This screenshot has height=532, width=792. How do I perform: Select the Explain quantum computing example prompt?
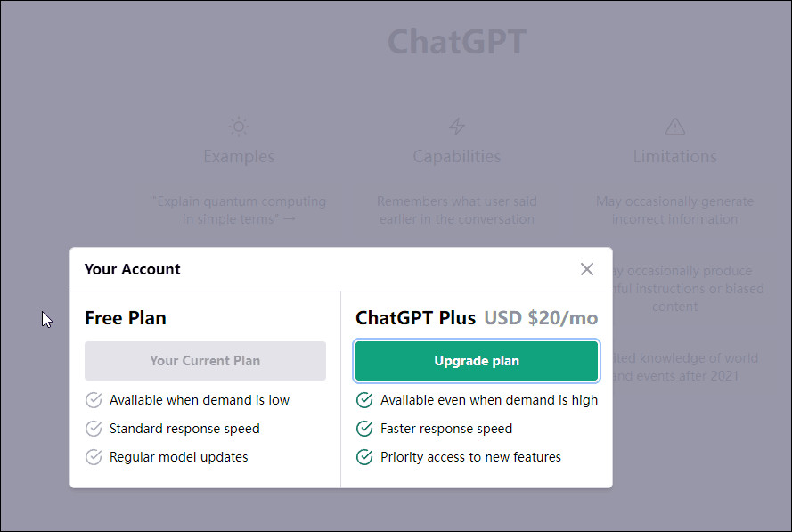coord(239,210)
